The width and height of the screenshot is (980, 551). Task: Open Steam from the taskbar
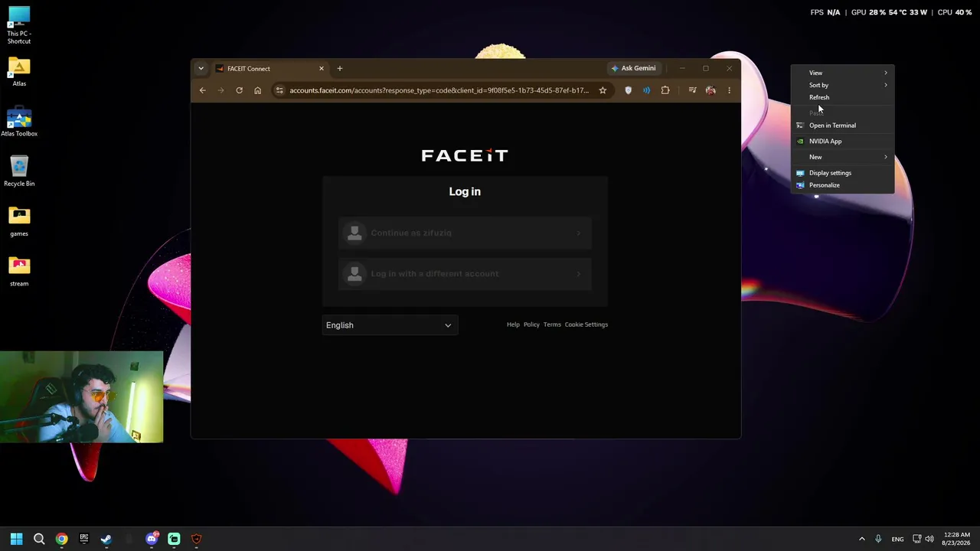[106, 539]
